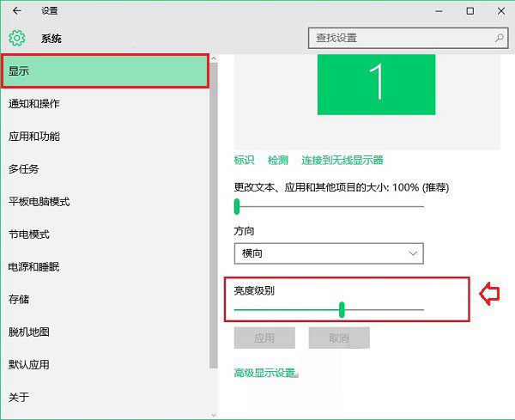Screen dimensions: 515x420
Task: Open 平板电脑模式 settings
Action: 105,202
